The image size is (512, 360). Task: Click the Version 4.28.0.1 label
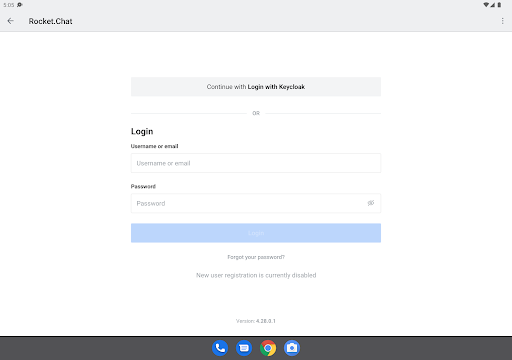pyautogui.click(x=256, y=321)
